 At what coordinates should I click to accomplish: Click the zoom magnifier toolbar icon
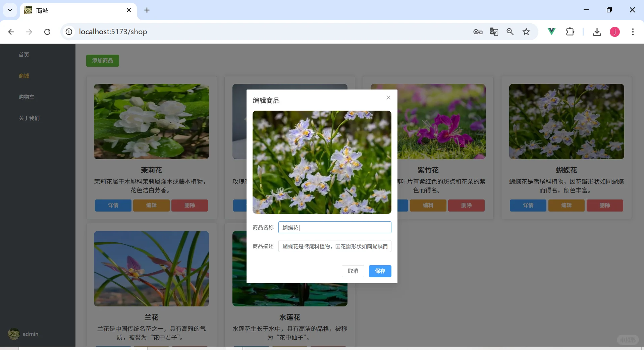pos(510,32)
